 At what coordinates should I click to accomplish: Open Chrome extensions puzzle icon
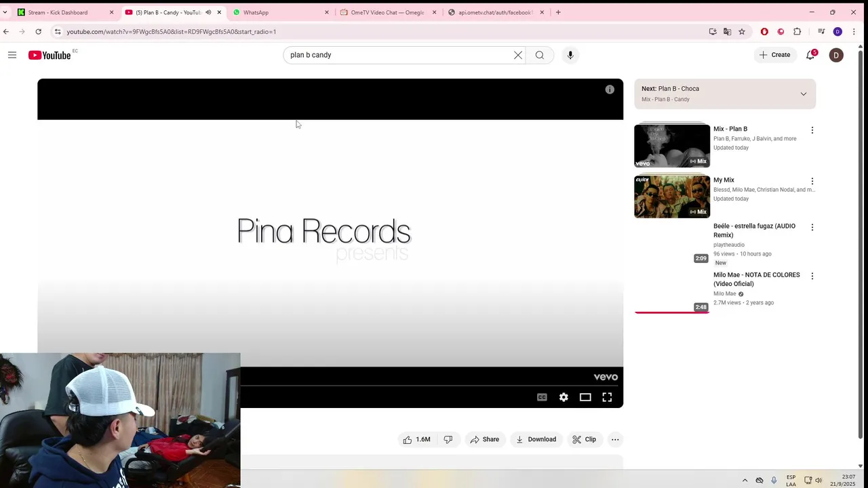click(797, 32)
